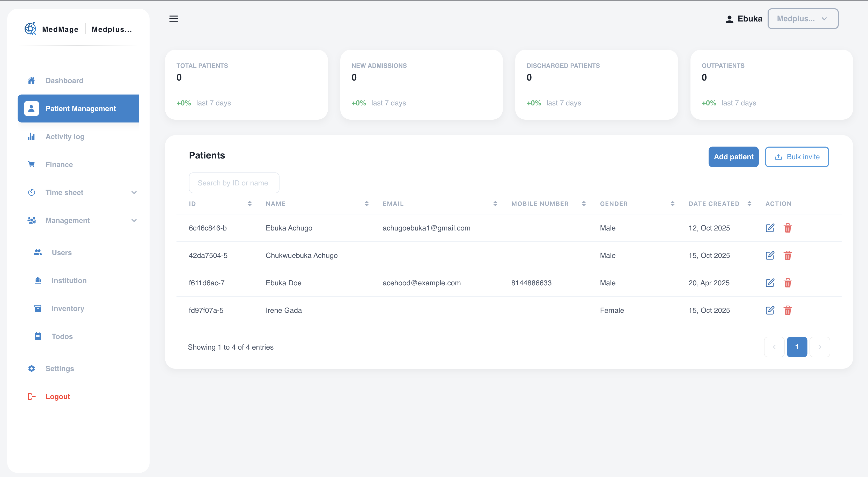Viewport: 868px width, 477px height.
Task: Open the Activity log page
Action: (65, 136)
